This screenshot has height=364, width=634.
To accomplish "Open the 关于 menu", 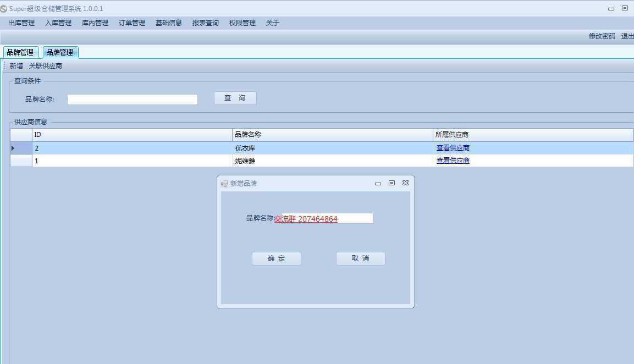I will click(273, 23).
